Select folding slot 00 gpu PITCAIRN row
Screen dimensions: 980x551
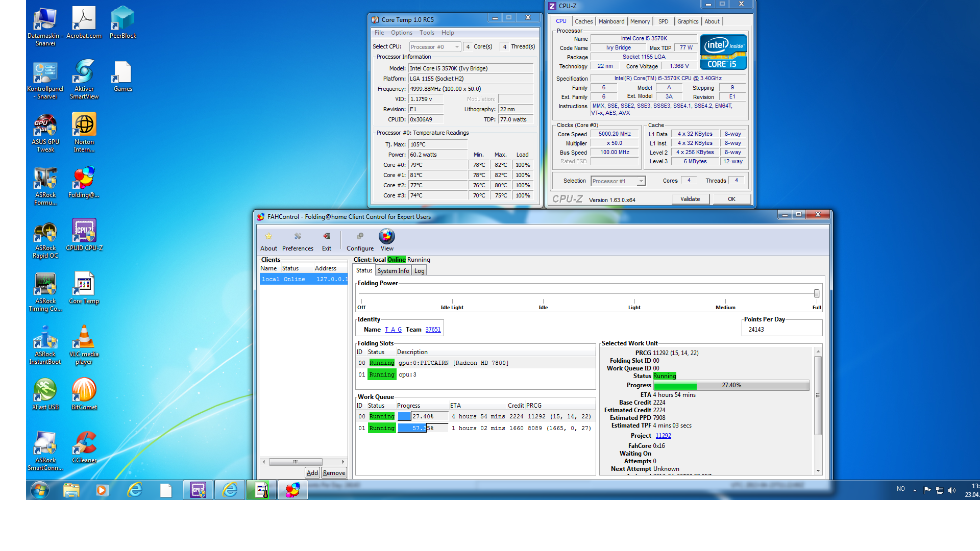tap(475, 363)
